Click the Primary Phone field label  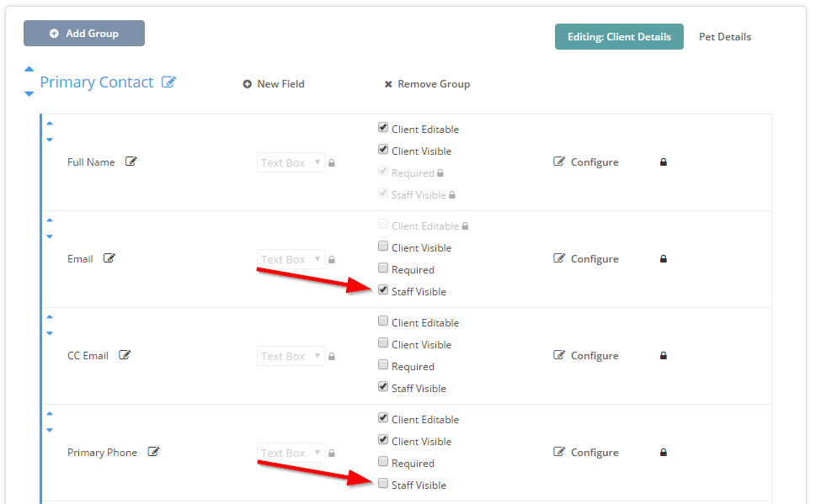pyautogui.click(x=102, y=453)
